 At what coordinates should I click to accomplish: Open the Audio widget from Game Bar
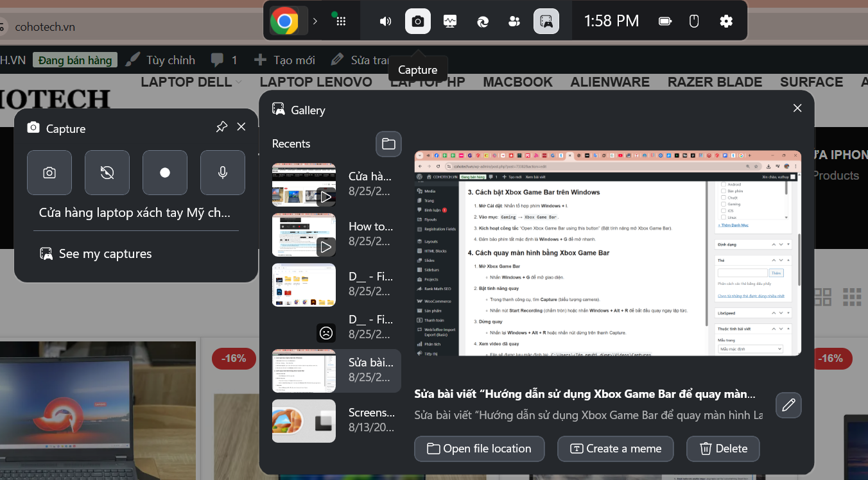[385, 21]
